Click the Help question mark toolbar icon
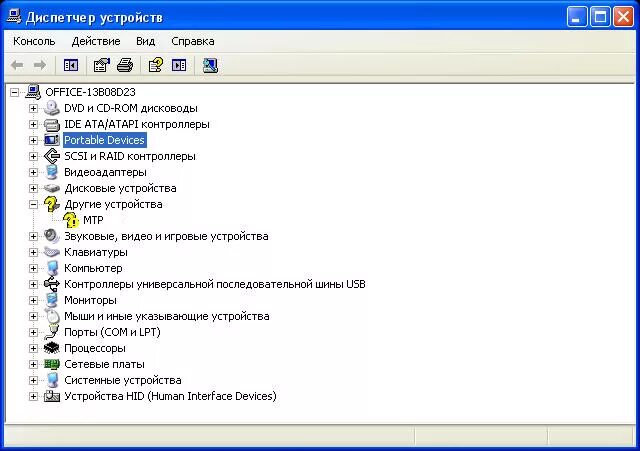The height and width of the screenshot is (451, 640). pyautogui.click(x=156, y=65)
